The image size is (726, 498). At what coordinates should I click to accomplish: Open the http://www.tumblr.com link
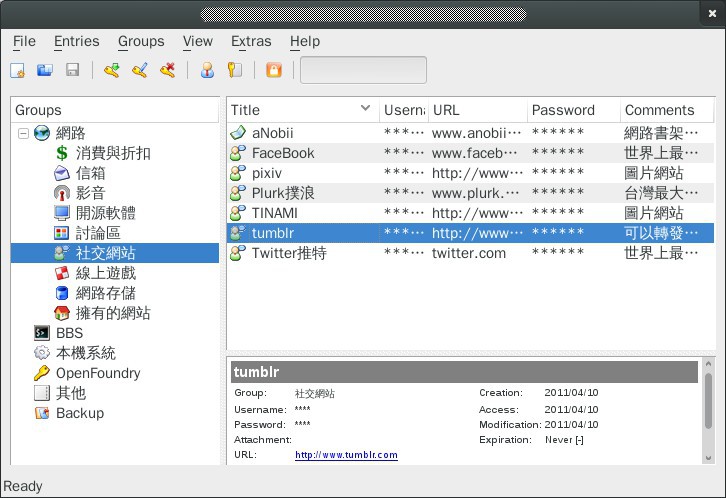[346, 454]
